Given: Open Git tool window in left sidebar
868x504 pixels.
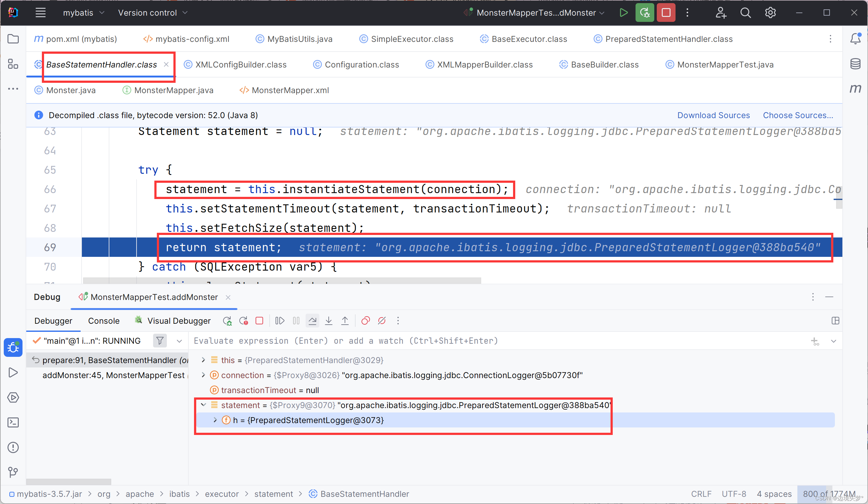Looking at the screenshot, I should pos(13,472).
